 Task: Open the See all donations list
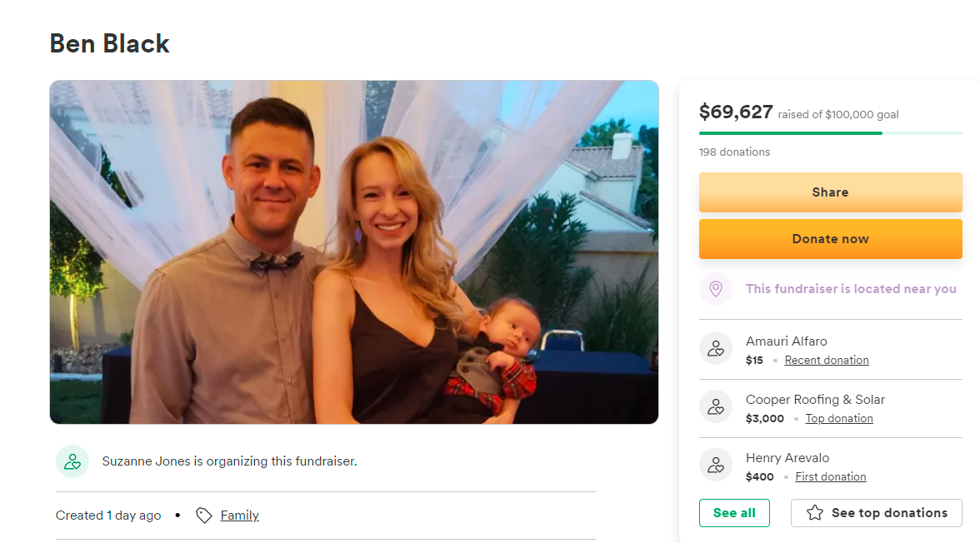point(734,513)
